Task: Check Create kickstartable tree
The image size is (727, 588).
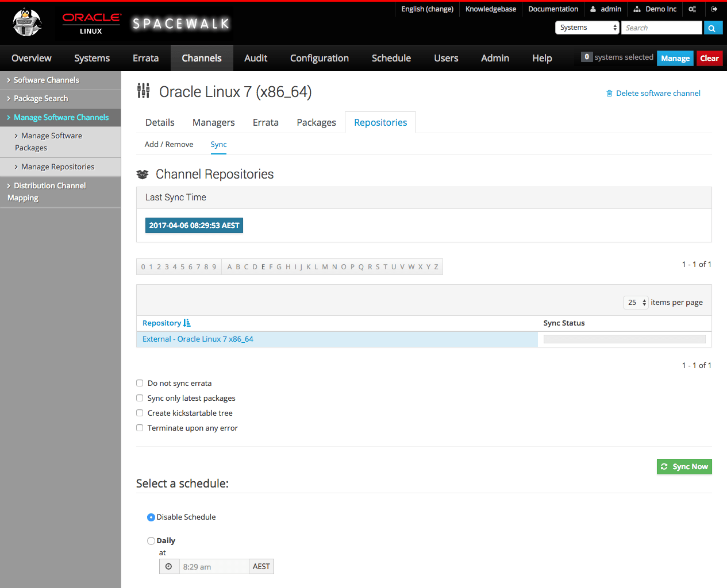Action: 140,413
